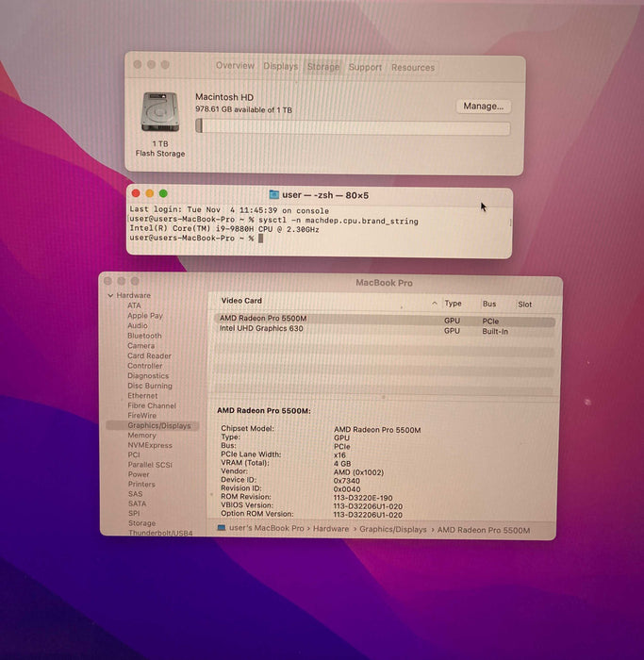Click the green zoom button on Terminal
Image resolution: width=644 pixels, height=660 pixels.
click(x=163, y=193)
